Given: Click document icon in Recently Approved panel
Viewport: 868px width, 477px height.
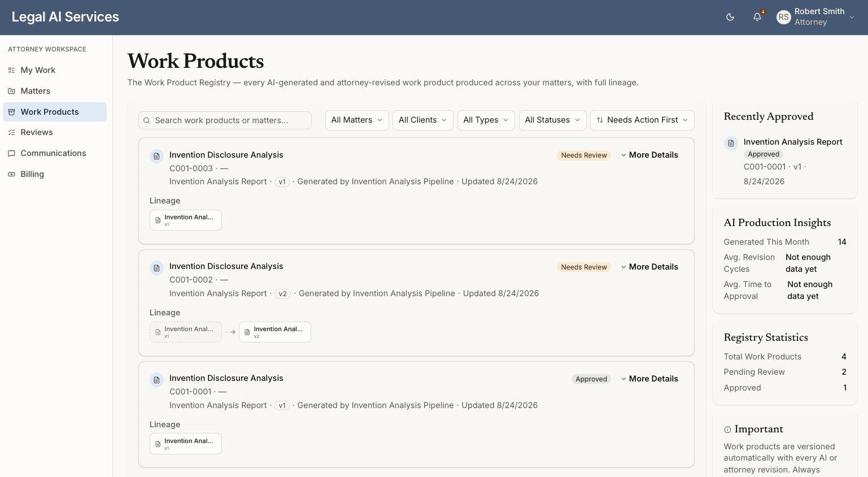Looking at the screenshot, I should coord(731,143).
